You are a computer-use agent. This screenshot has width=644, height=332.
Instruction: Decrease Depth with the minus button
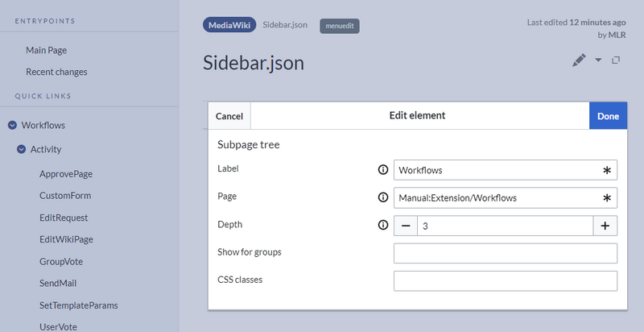[406, 226]
